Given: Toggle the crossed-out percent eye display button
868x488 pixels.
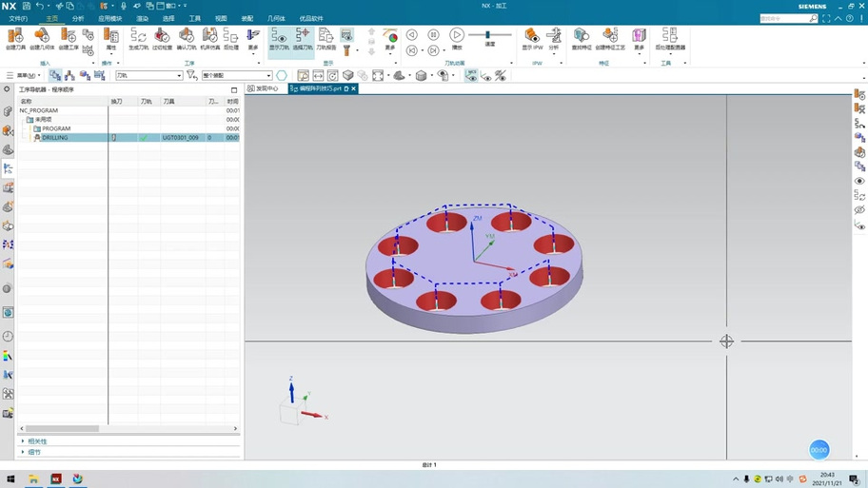Looking at the screenshot, I should pos(501,75).
